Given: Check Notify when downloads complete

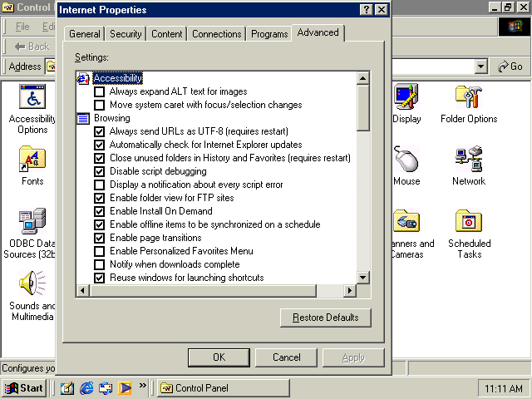Looking at the screenshot, I should tap(99, 264).
